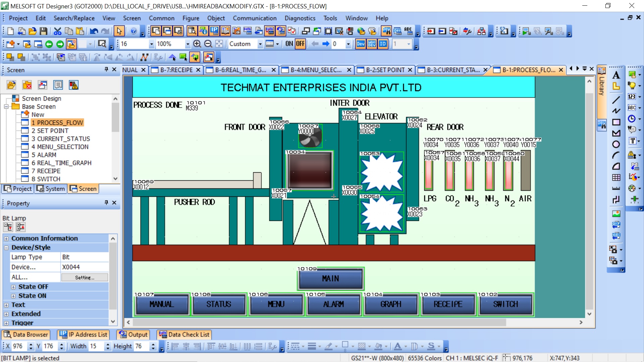Viewport: 644px width, 362px height.
Task: Toggle the ON display state button
Action: point(289,44)
